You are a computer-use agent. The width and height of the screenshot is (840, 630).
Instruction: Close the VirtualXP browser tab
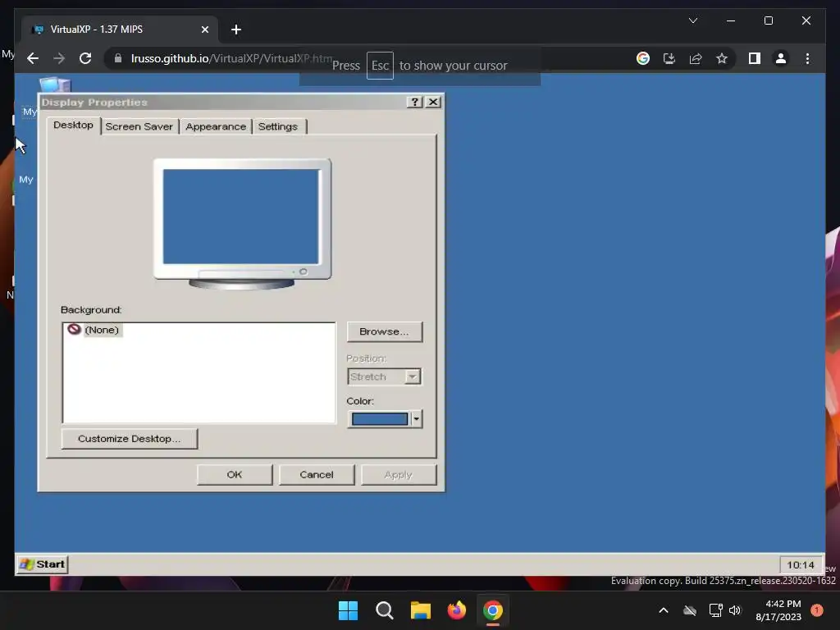[204, 30]
